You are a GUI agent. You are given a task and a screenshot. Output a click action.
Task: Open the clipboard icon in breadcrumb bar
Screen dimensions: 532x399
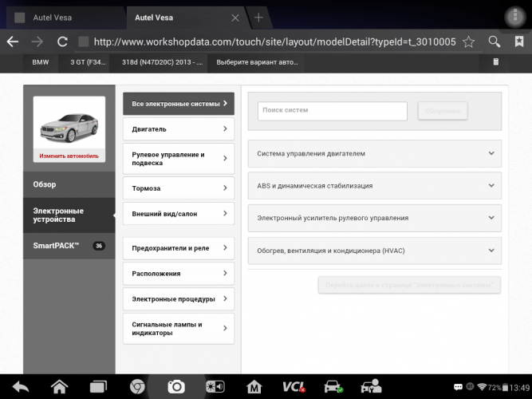pos(495,61)
